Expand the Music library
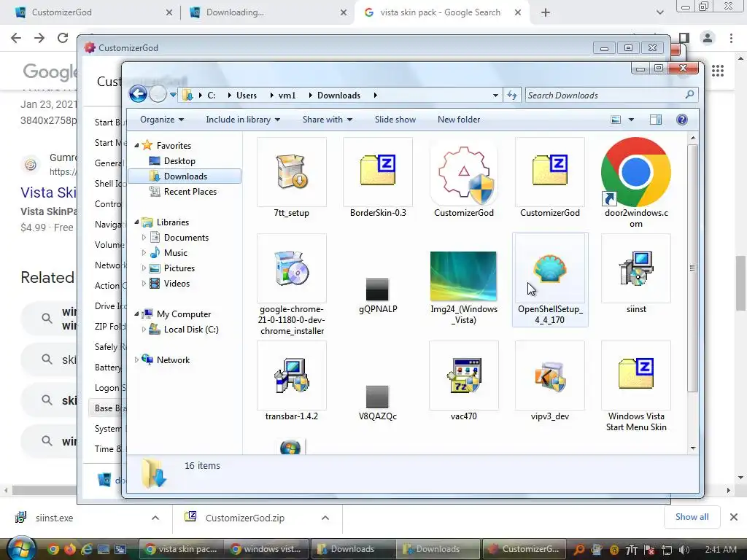This screenshot has height=560, width=747. tap(144, 252)
